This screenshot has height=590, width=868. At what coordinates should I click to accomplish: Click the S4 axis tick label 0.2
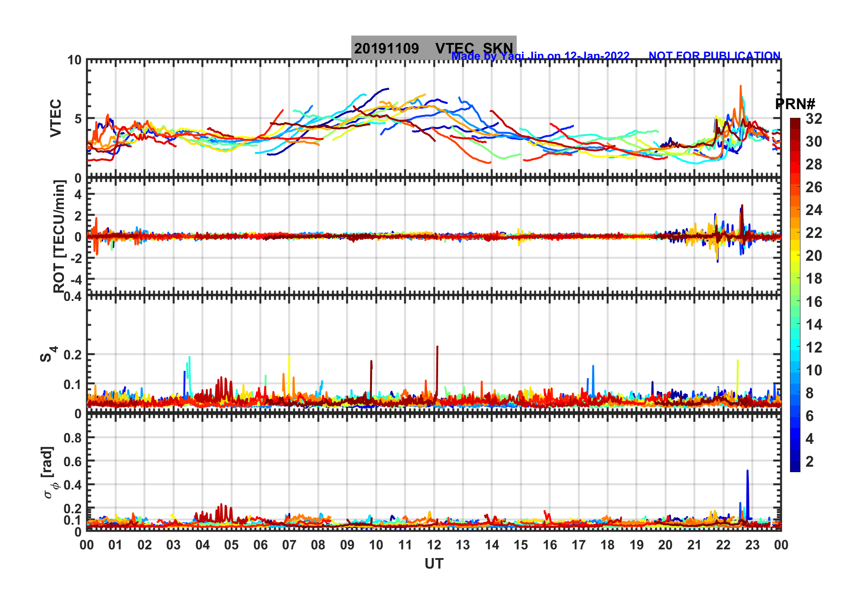pyautogui.click(x=73, y=355)
